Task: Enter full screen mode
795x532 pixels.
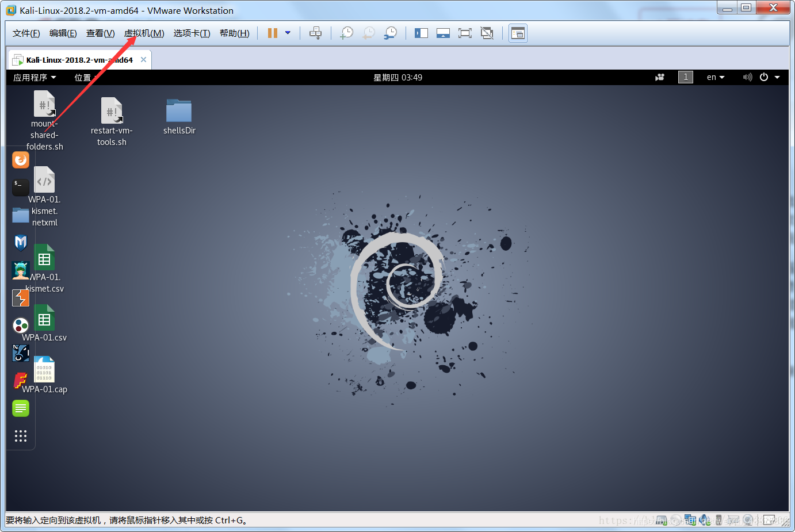Action: click(465, 33)
